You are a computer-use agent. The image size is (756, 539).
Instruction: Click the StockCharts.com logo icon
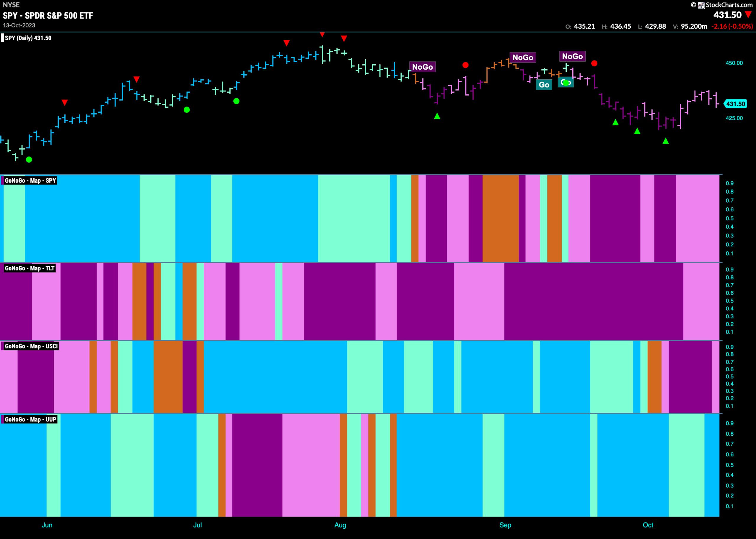point(701,5)
